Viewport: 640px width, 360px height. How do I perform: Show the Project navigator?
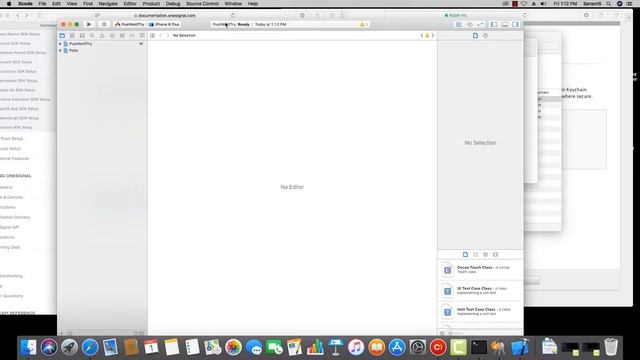pyautogui.click(x=62, y=36)
